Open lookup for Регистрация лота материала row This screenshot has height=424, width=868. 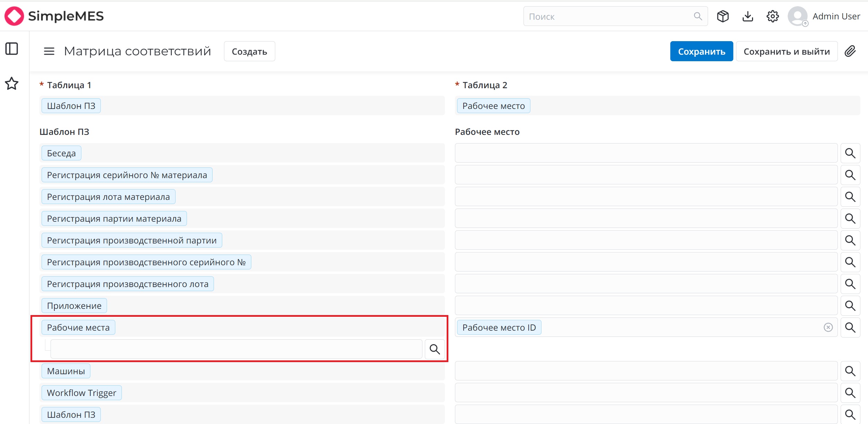pyautogui.click(x=850, y=197)
